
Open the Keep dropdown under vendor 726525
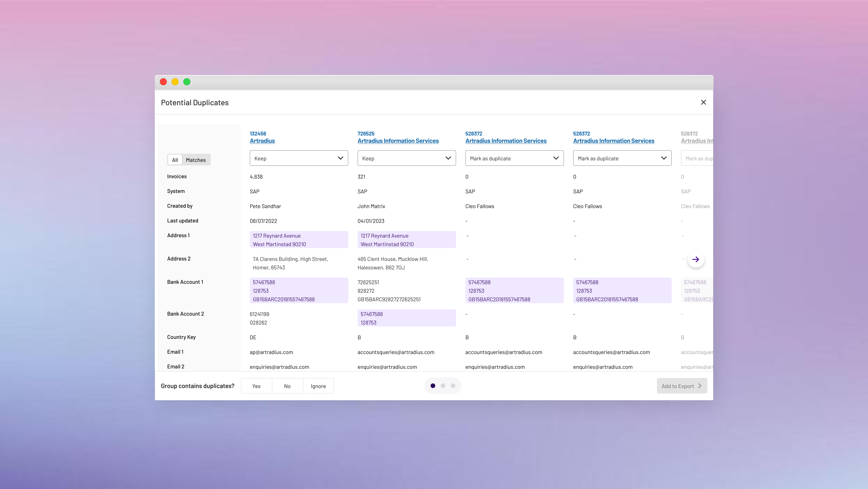point(406,158)
